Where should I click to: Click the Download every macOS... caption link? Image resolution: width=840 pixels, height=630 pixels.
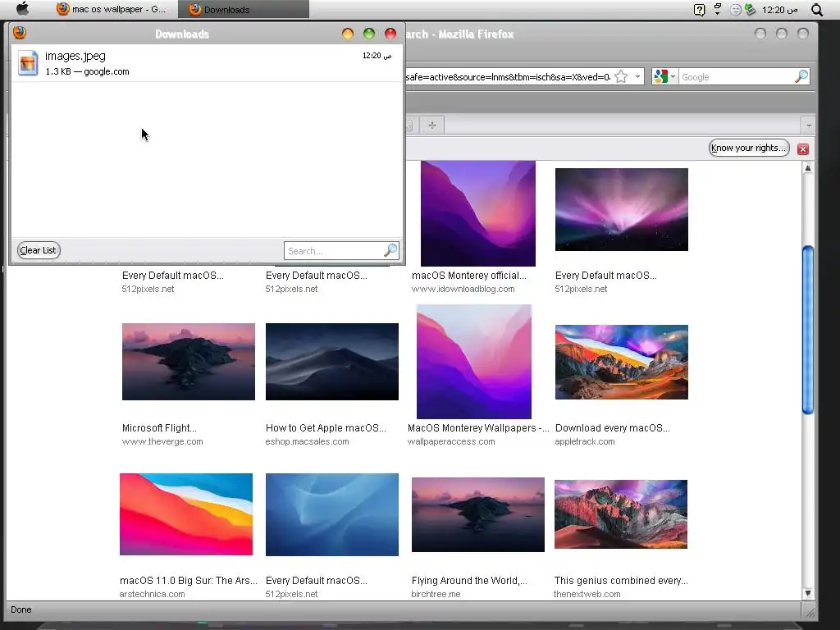(x=612, y=428)
